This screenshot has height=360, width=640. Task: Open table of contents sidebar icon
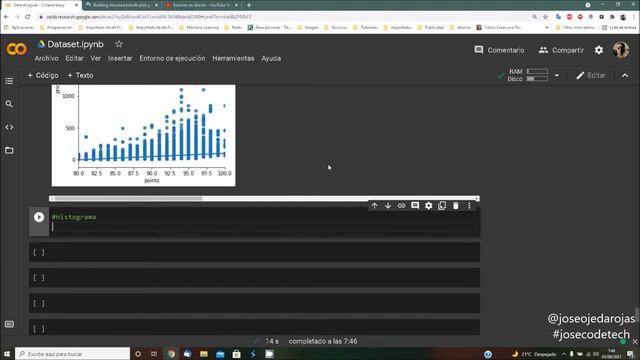tap(9, 81)
